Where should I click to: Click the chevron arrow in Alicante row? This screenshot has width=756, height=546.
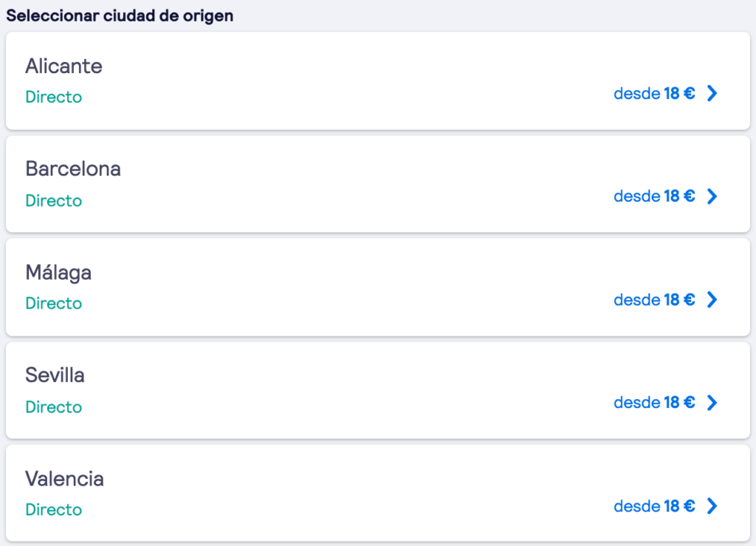(712, 93)
